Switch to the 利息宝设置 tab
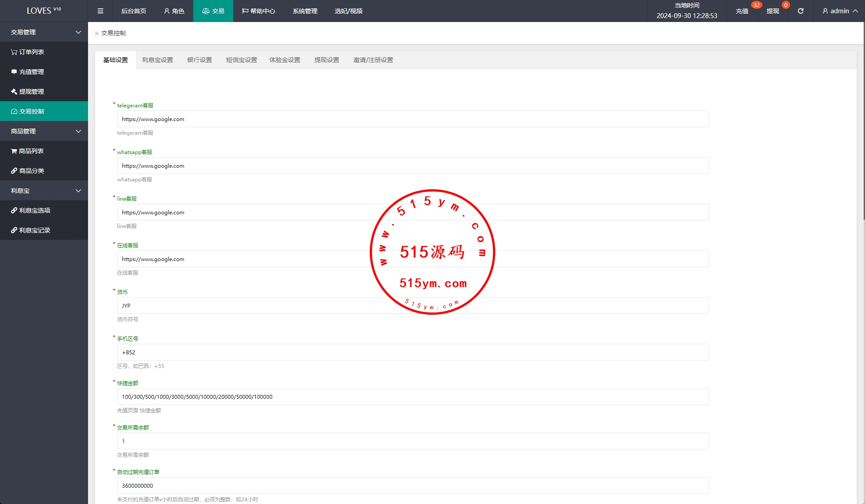This screenshot has width=865, height=504. click(158, 60)
